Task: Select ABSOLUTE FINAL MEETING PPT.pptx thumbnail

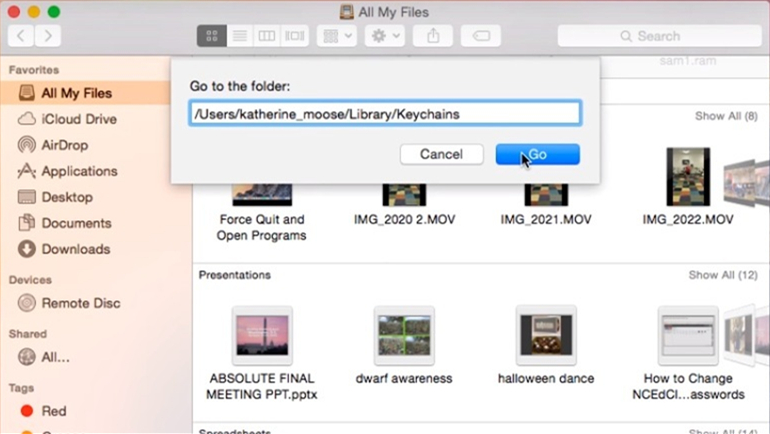Action: point(262,336)
